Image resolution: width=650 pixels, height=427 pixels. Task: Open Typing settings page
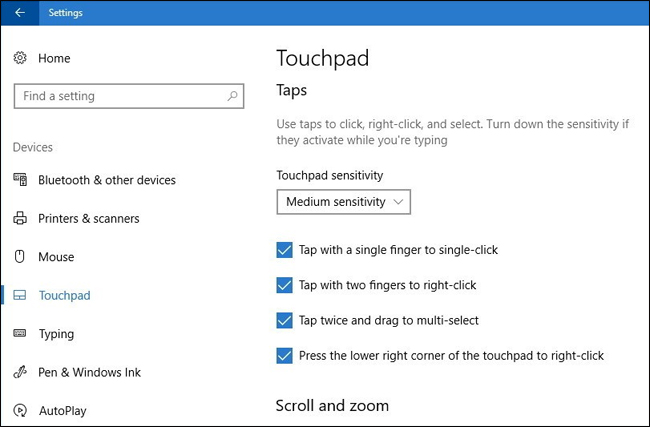(56, 334)
